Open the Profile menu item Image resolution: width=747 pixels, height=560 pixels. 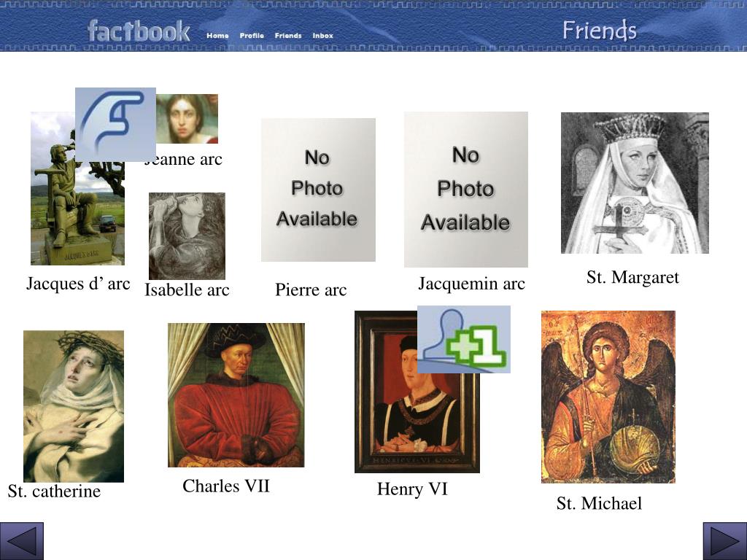click(252, 36)
